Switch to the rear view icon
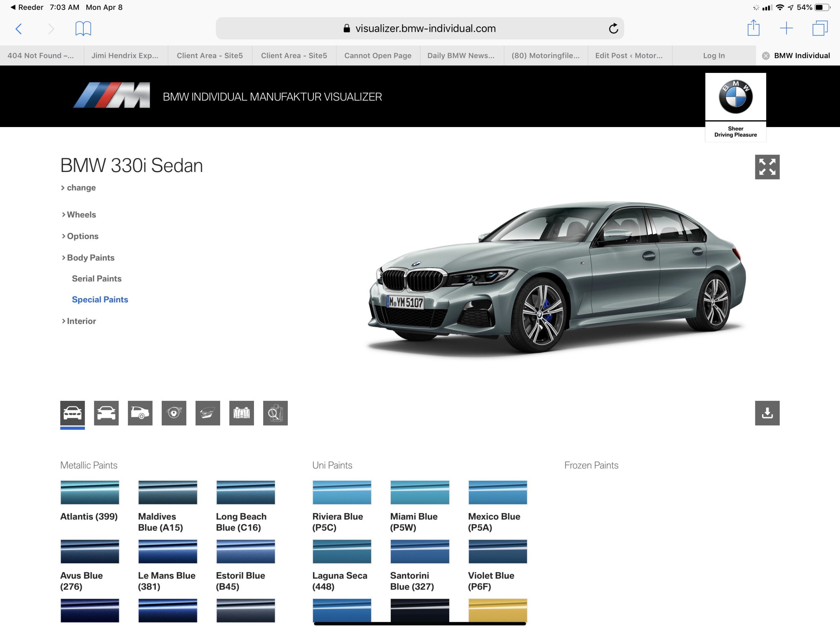The image size is (840, 630). tap(106, 413)
